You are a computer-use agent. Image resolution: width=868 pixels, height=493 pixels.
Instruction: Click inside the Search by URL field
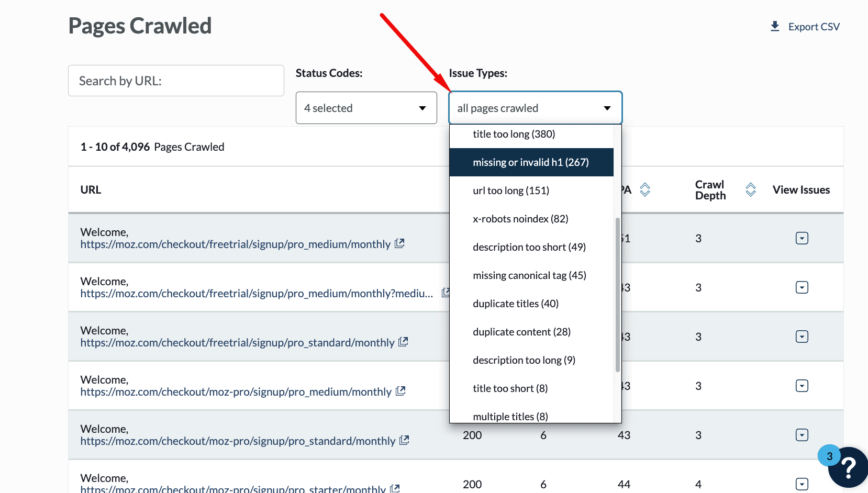coord(175,81)
